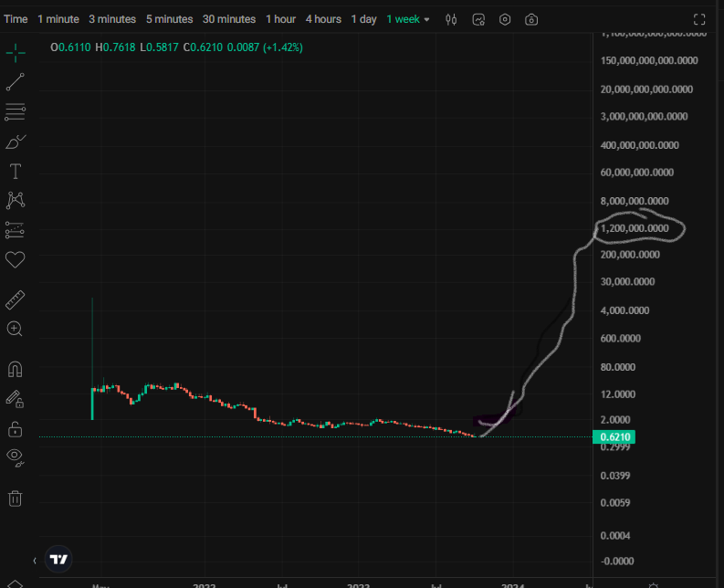This screenshot has width=724, height=588.
Task: Expand the timeframe dropdown arrow
Action: [426, 20]
